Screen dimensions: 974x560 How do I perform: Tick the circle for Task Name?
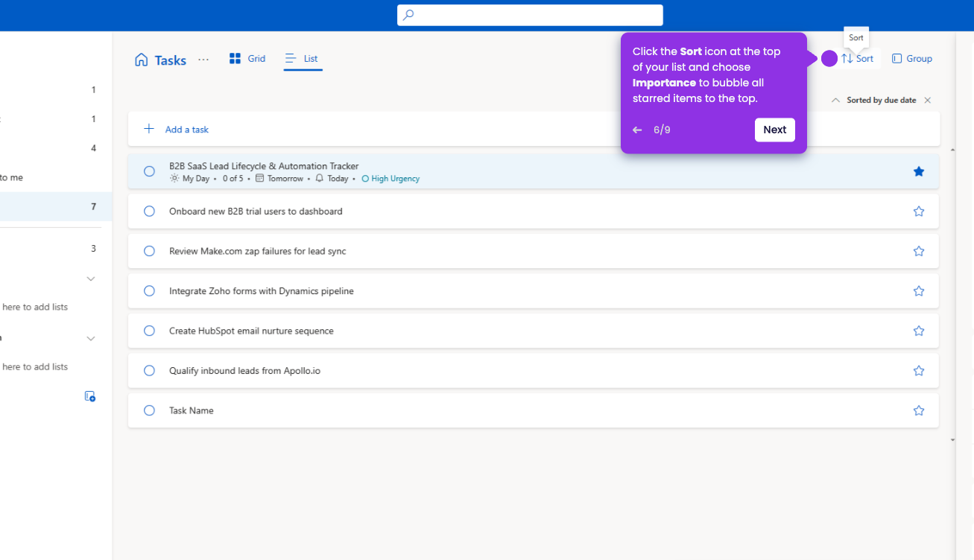click(x=149, y=410)
